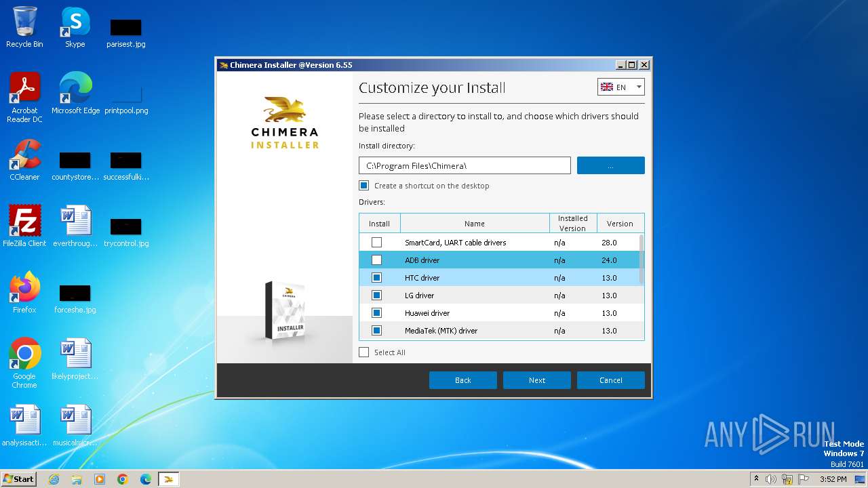Click the Cancel button

611,380
